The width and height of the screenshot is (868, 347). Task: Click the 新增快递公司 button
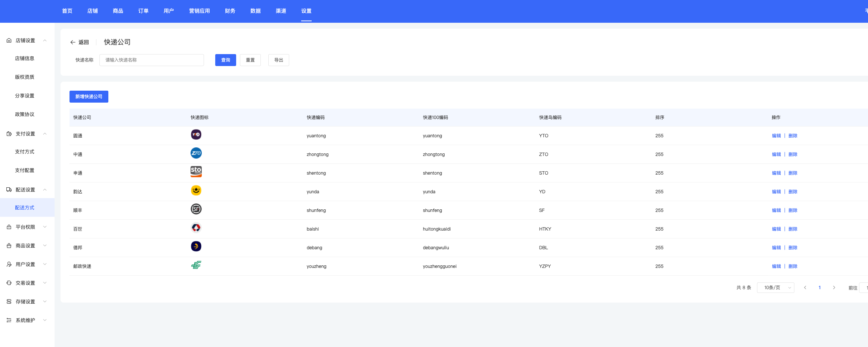[x=89, y=97]
